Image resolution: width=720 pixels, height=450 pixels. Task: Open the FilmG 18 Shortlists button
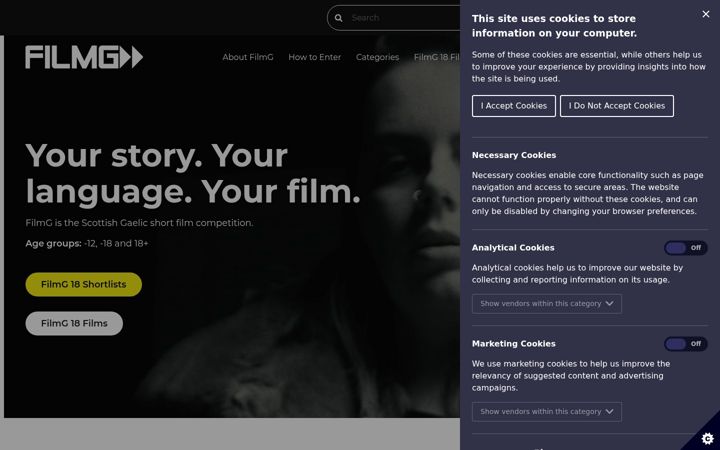tap(84, 284)
